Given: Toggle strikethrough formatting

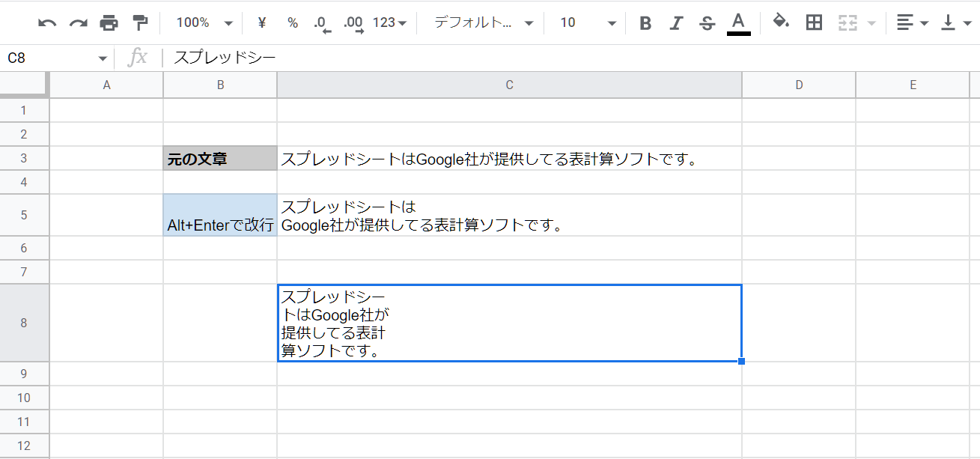Looking at the screenshot, I should [707, 23].
